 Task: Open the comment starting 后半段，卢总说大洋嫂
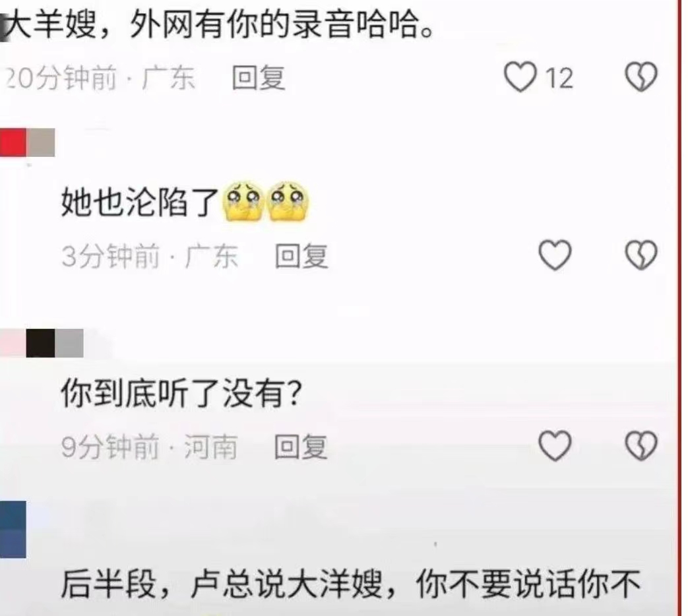click(x=350, y=584)
